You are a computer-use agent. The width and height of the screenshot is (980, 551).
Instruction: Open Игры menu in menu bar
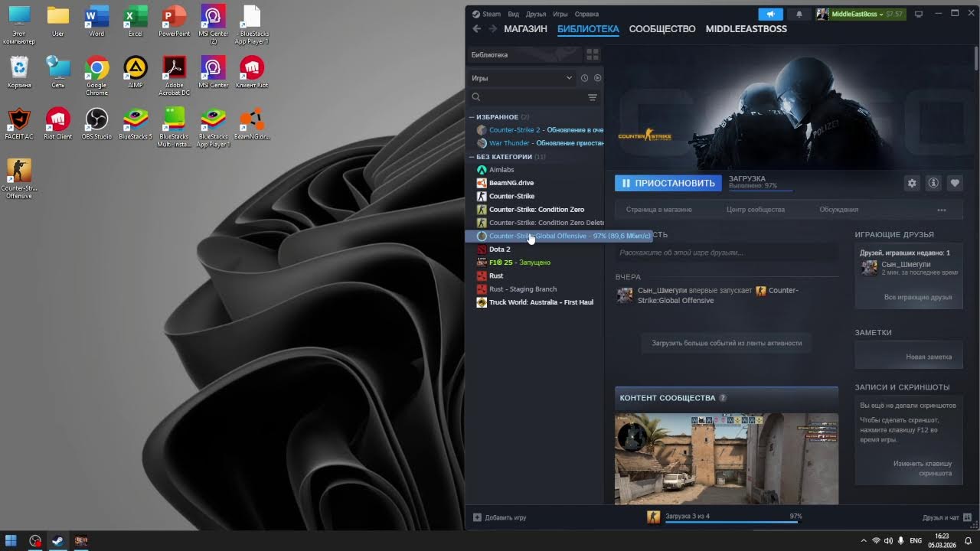(x=560, y=14)
